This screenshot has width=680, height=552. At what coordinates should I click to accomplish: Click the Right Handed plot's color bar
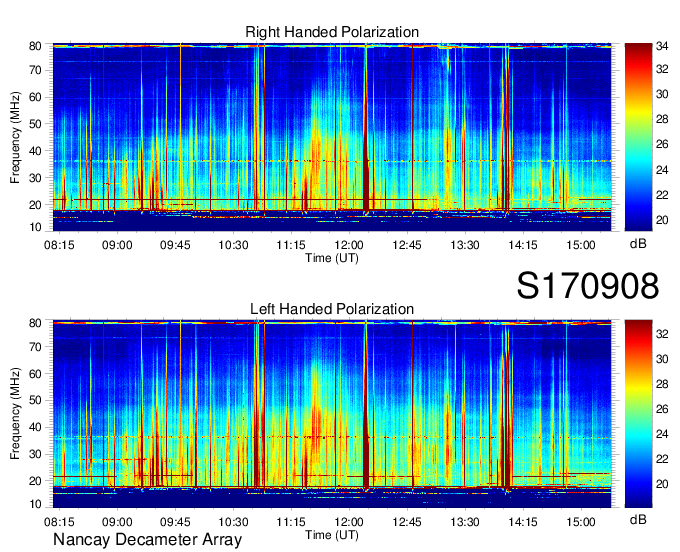tap(638, 137)
